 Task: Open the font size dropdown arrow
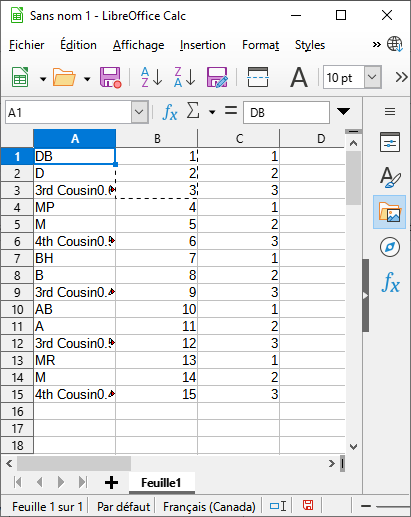tap(372, 77)
